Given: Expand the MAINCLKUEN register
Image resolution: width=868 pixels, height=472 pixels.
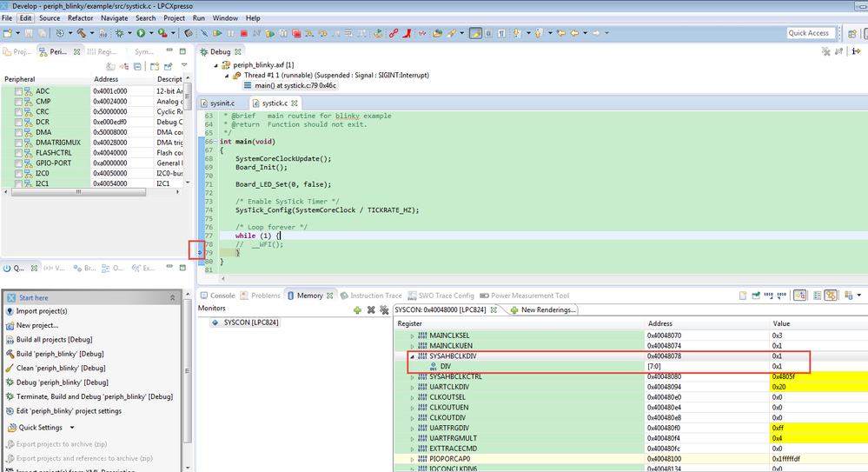Looking at the screenshot, I should pyautogui.click(x=412, y=346).
